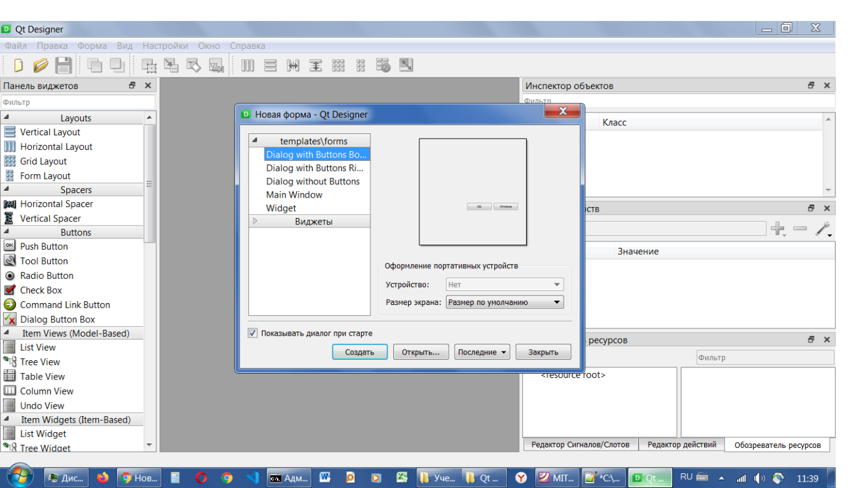Float the Resource Browser panel
Screen dimensions: 868x488
click(x=811, y=339)
